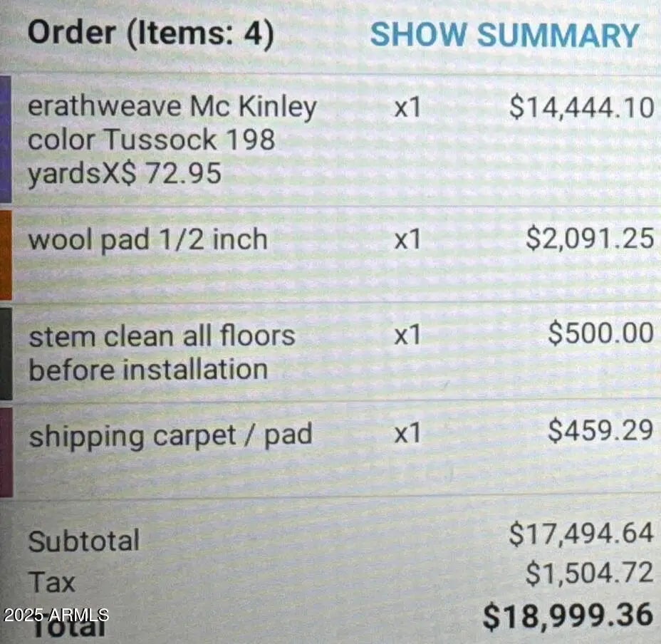The height and width of the screenshot is (644, 661).
Task: Select the x1 quantity for erathweave carpet
Action: point(407,108)
